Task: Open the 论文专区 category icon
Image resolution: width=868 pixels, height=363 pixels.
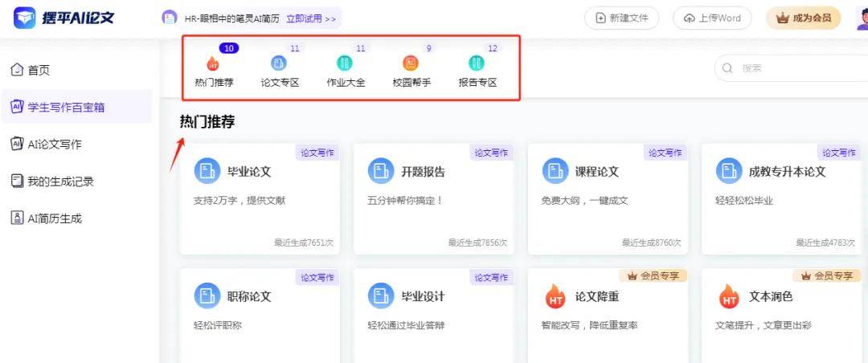Action: (279, 63)
